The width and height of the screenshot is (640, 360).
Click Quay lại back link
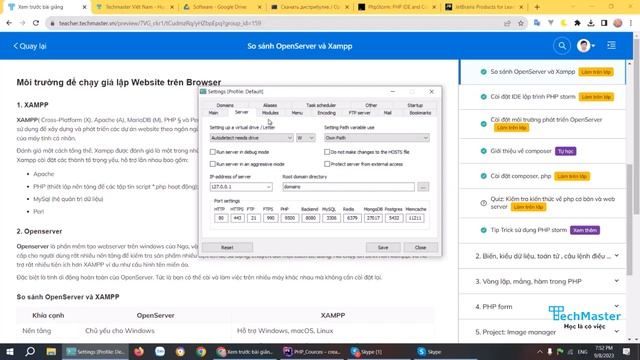[30, 46]
